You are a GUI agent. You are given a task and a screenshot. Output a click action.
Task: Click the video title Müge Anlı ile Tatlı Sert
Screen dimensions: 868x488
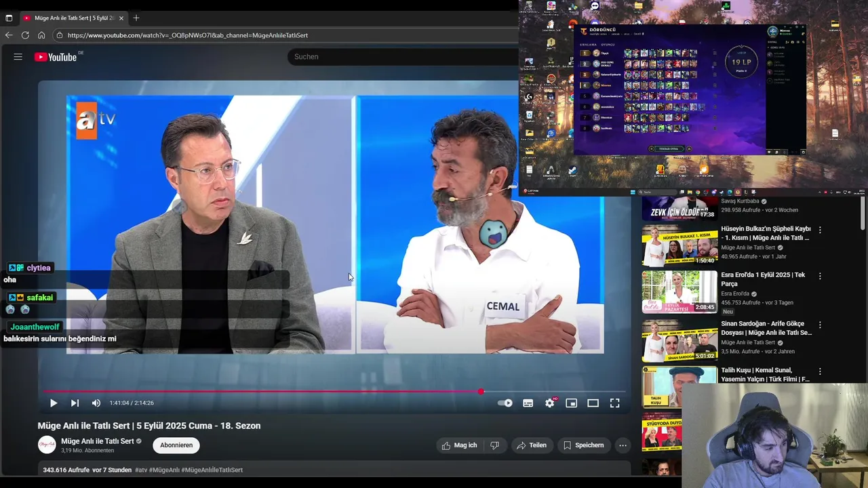pyautogui.click(x=149, y=426)
